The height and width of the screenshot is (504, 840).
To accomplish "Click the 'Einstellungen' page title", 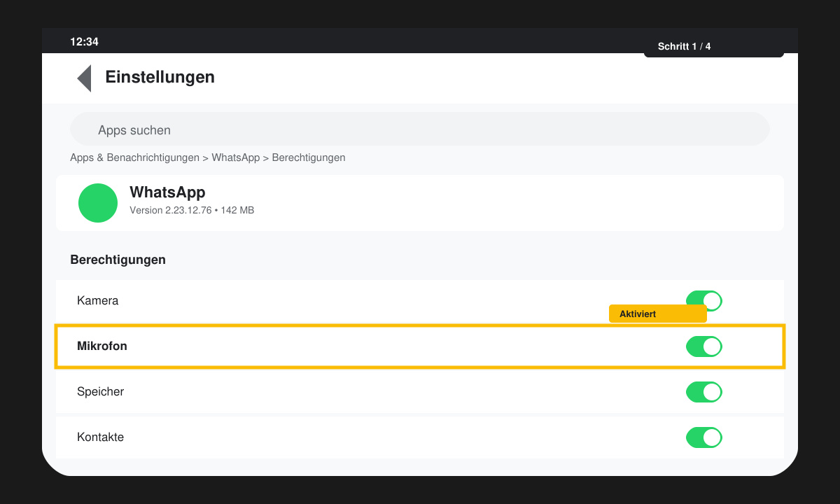I will [x=160, y=77].
